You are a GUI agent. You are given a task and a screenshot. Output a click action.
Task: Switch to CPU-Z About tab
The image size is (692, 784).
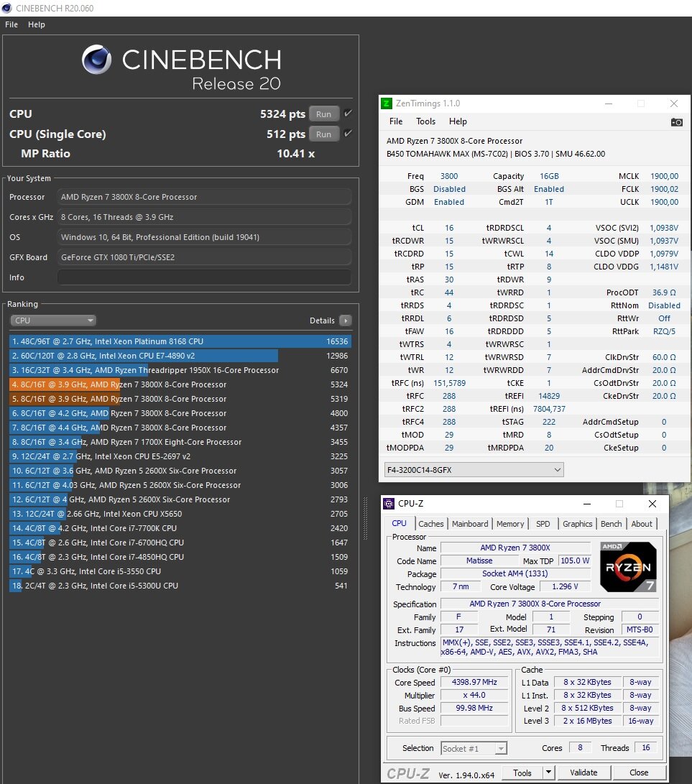642,524
